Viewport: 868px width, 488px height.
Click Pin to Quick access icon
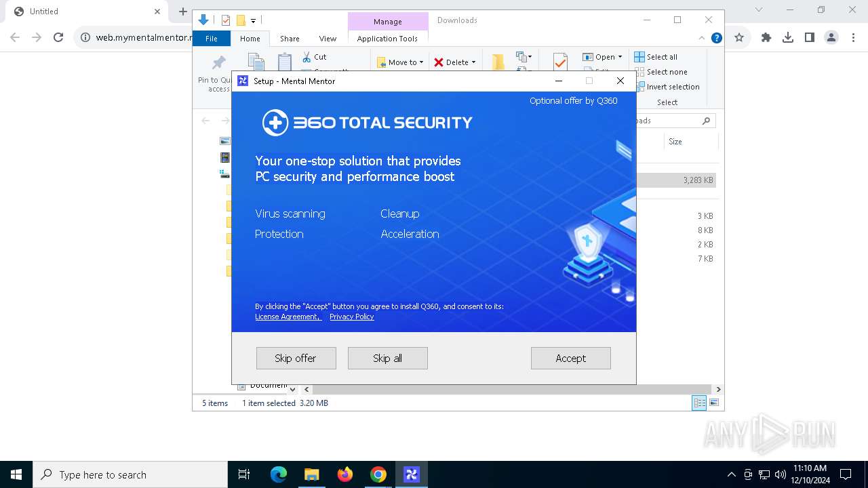[218, 63]
